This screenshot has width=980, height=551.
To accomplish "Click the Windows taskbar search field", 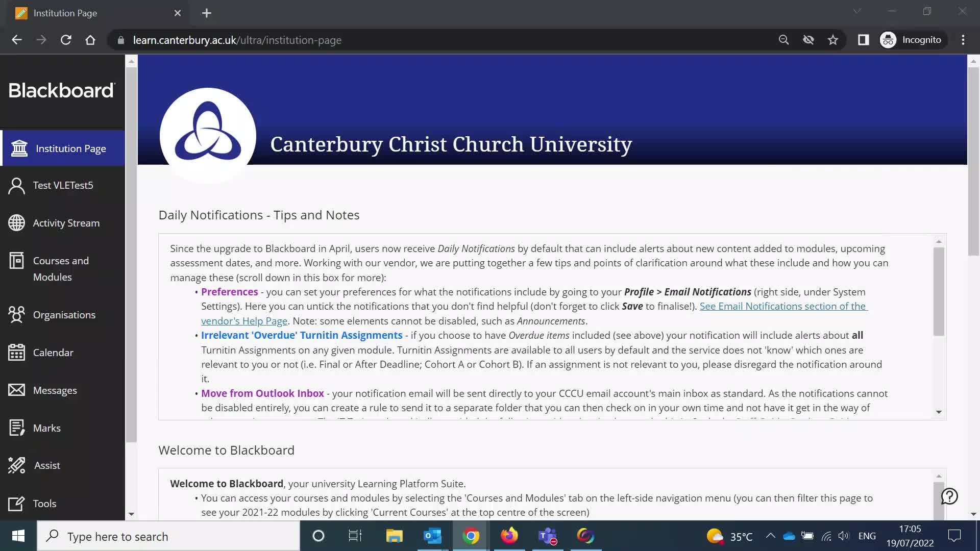I will 168,536.
